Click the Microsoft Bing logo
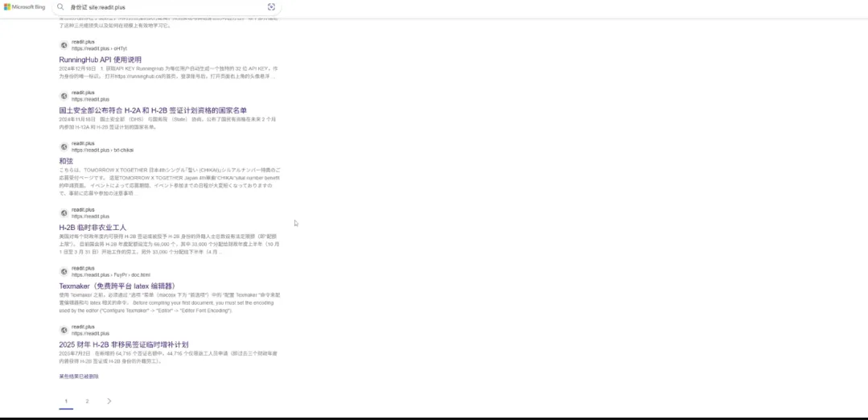This screenshot has width=868, height=420. (24, 7)
